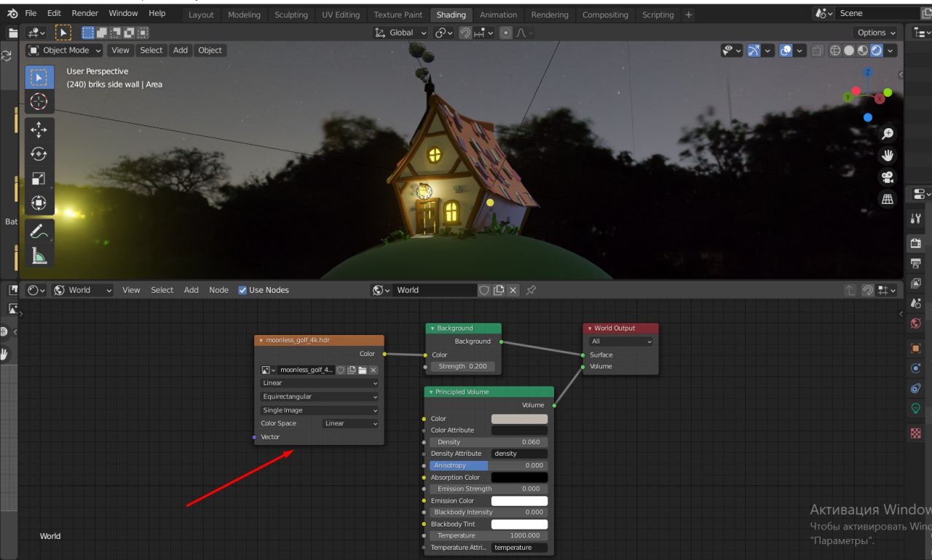Viewport: 932px width, 560px height.
Task: Click the viewport zoom magnifier icon
Action: [x=888, y=134]
